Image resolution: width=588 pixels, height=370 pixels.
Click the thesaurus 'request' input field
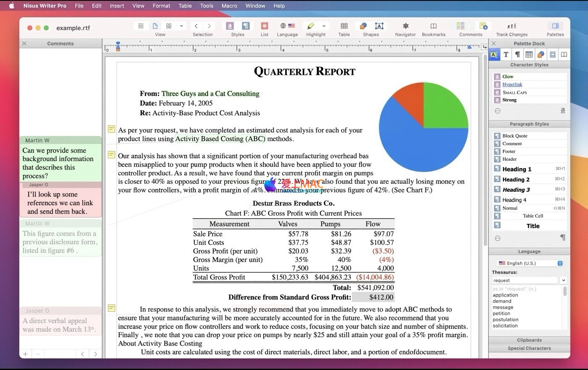click(525, 280)
